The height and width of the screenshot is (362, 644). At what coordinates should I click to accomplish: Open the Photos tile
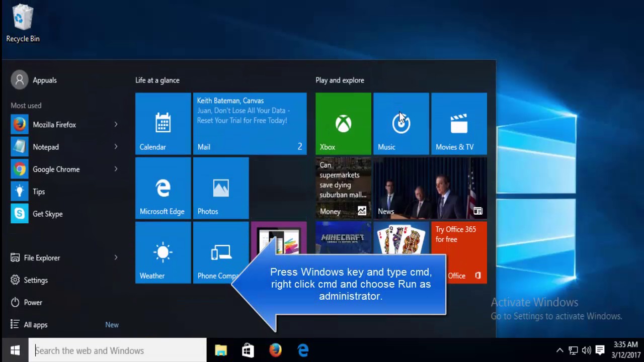click(221, 188)
